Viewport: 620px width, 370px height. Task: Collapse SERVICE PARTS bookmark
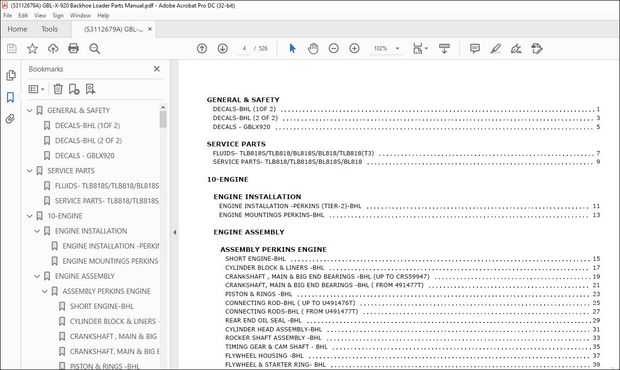click(x=30, y=171)
